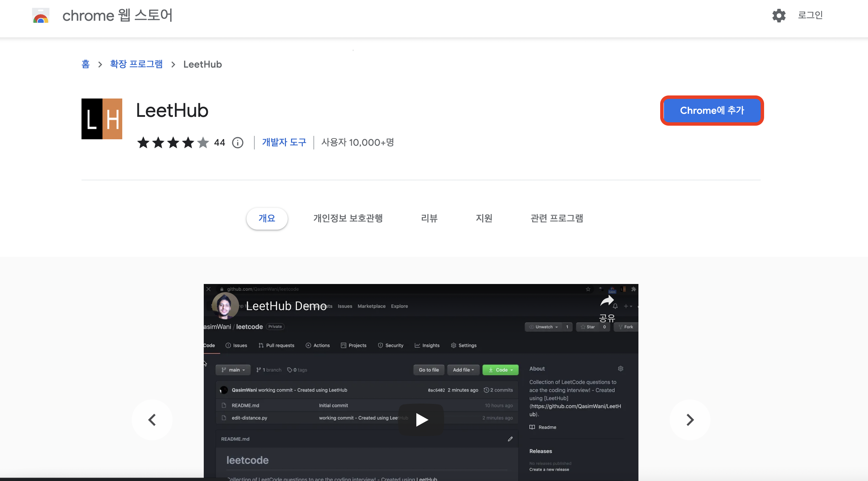Click the 확장 프로그램 breadcrumb link
The image size is (868, 481).
pos(136,64)
